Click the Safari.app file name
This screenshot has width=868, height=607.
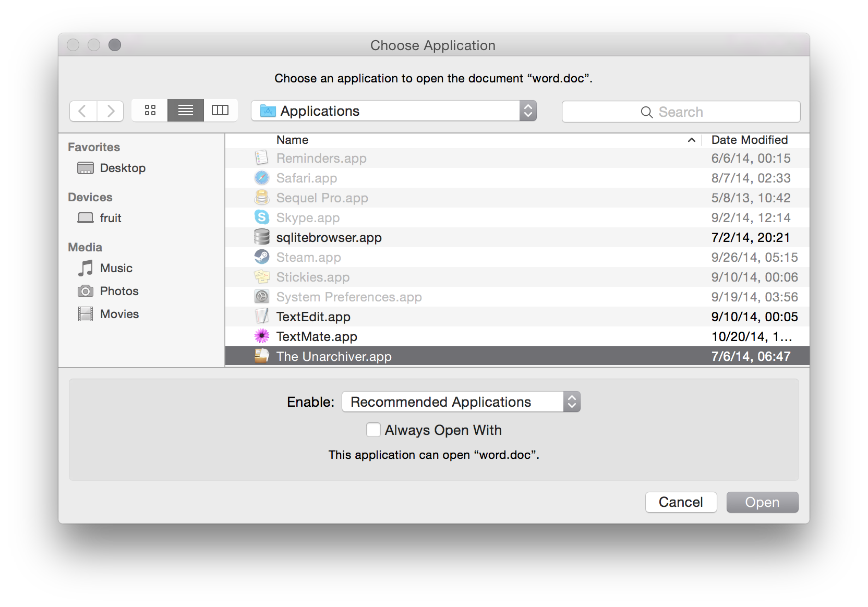click(307, 178)
